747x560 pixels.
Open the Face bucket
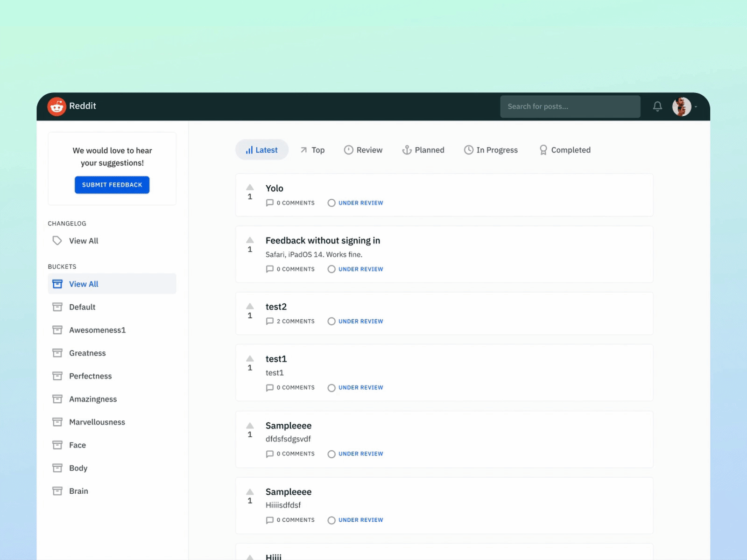pyautogui.click(x=78, y=445)
